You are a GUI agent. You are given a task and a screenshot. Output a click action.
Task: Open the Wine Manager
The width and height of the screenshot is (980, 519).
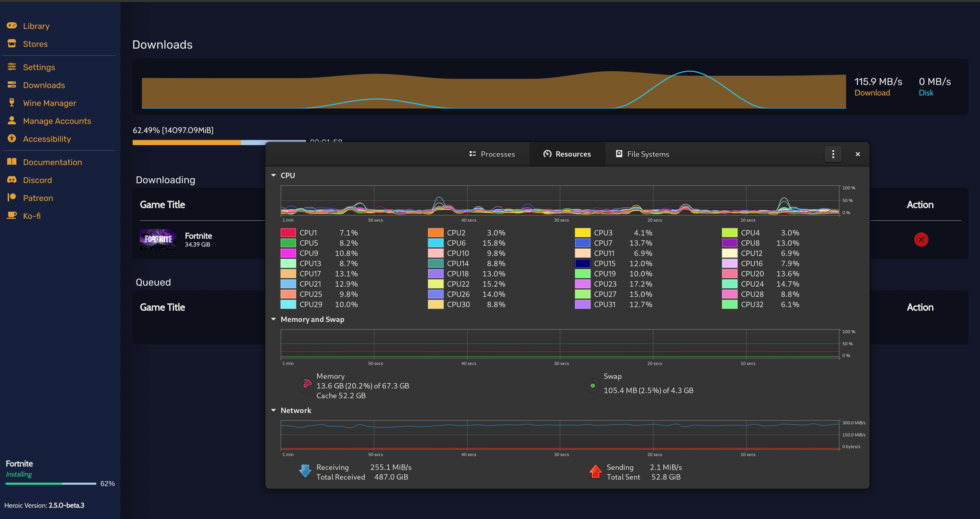(x=49, y=103)
